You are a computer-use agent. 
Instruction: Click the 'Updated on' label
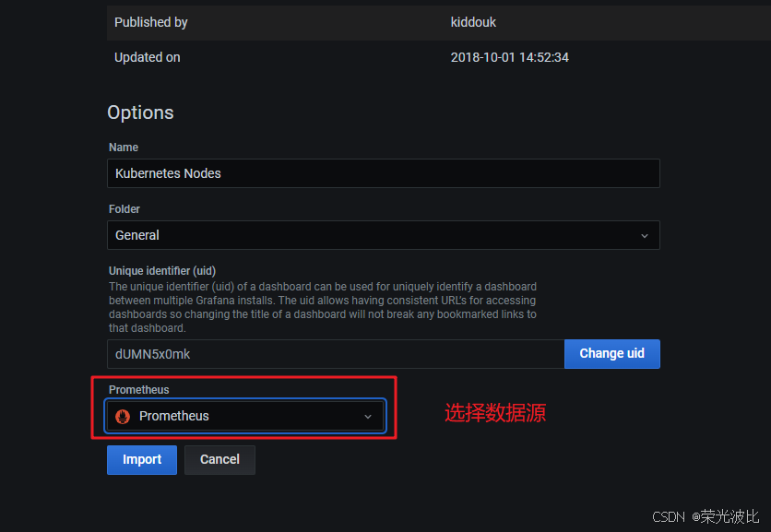(147, 57)
